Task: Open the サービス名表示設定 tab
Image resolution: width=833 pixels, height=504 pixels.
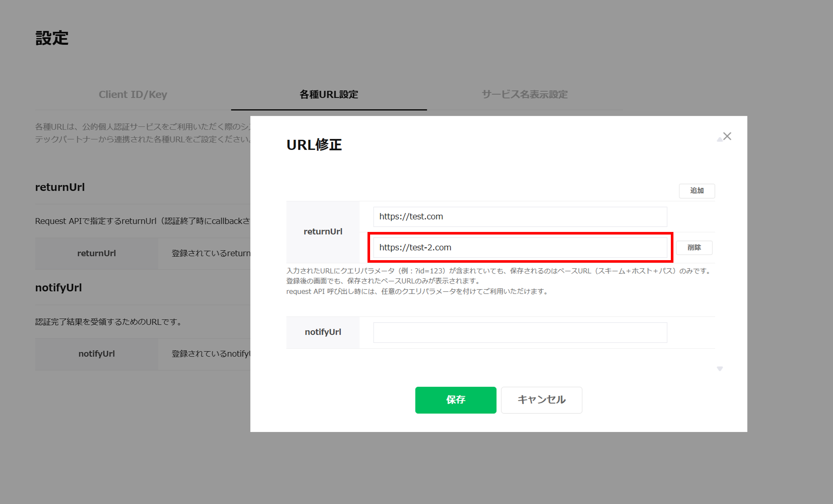Action: point(525,94)
